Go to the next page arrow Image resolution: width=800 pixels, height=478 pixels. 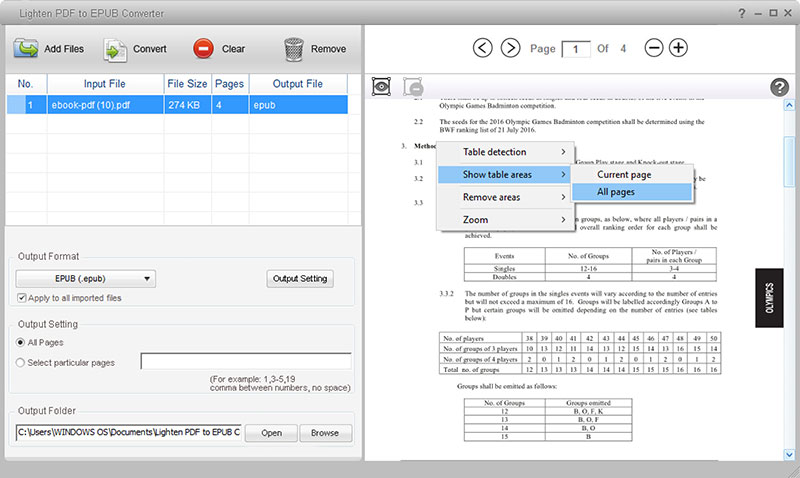coord(510,48)
